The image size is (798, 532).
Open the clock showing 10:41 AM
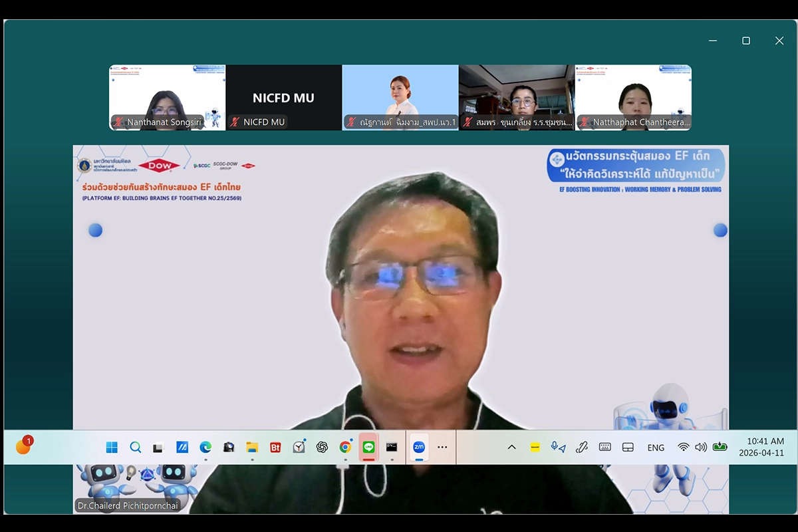tap(765, 447)
